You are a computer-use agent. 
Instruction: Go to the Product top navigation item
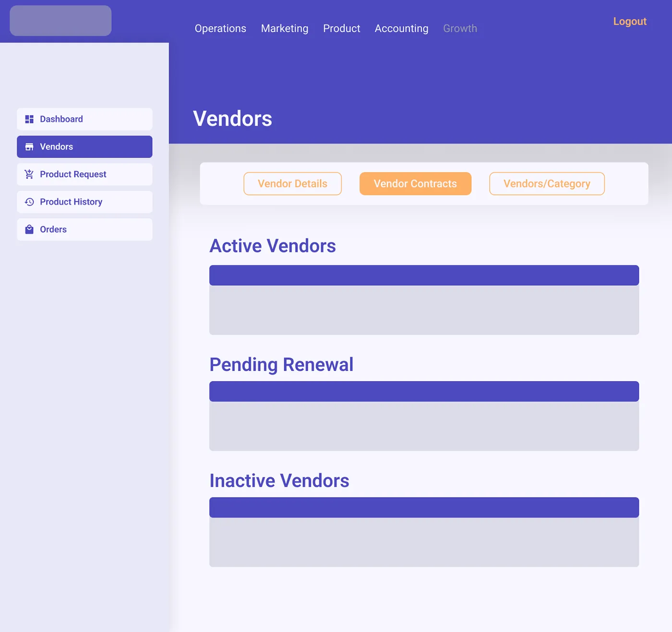341,28
